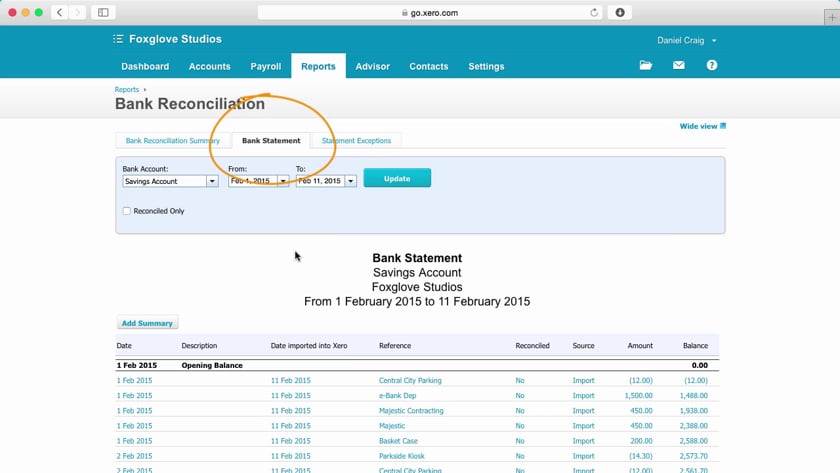Go forward with Safari forward arrow
The image size is (840, 473).
coord(77,12)
